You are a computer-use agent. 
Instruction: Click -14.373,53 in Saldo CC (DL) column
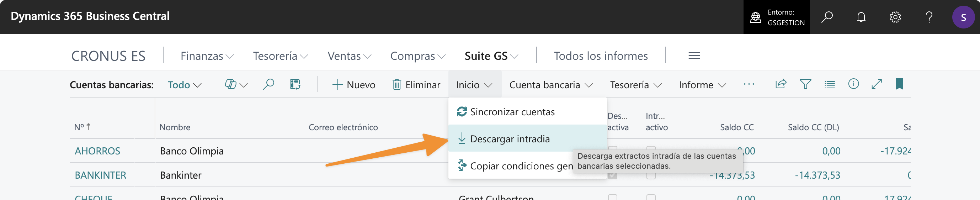click(817, 175)
